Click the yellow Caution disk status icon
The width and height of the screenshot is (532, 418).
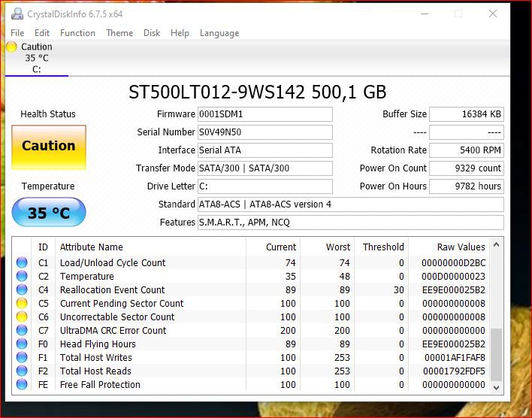[11, 47]
